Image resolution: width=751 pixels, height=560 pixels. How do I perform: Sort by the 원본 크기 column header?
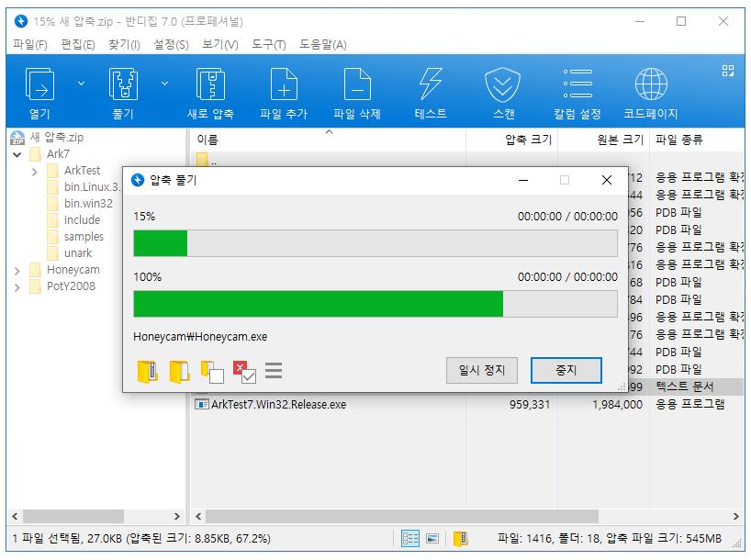click(603, 140)
